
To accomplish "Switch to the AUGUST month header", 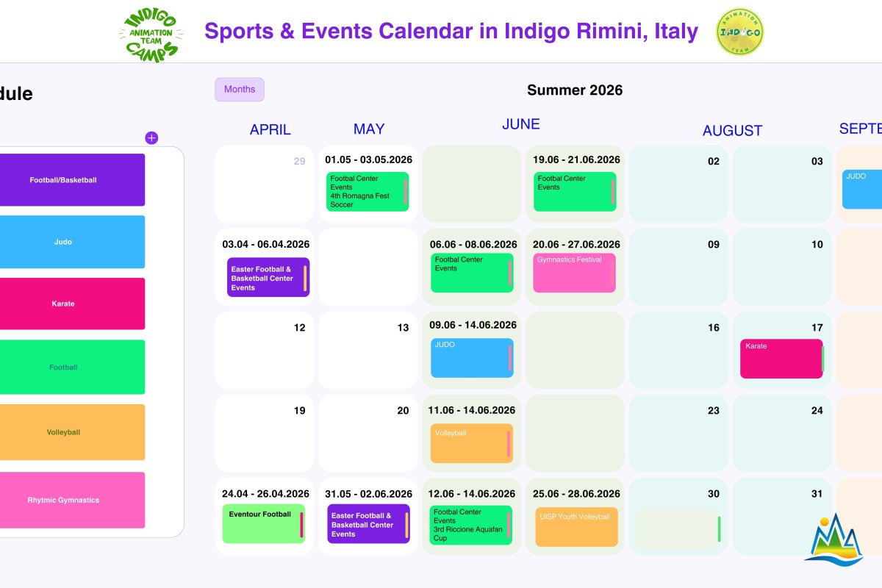I will (732, 131).
